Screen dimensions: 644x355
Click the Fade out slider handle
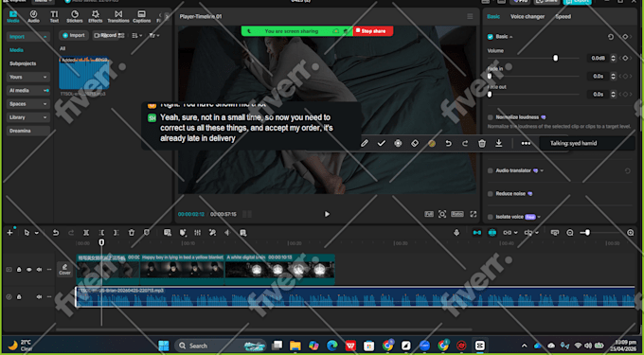490,95
